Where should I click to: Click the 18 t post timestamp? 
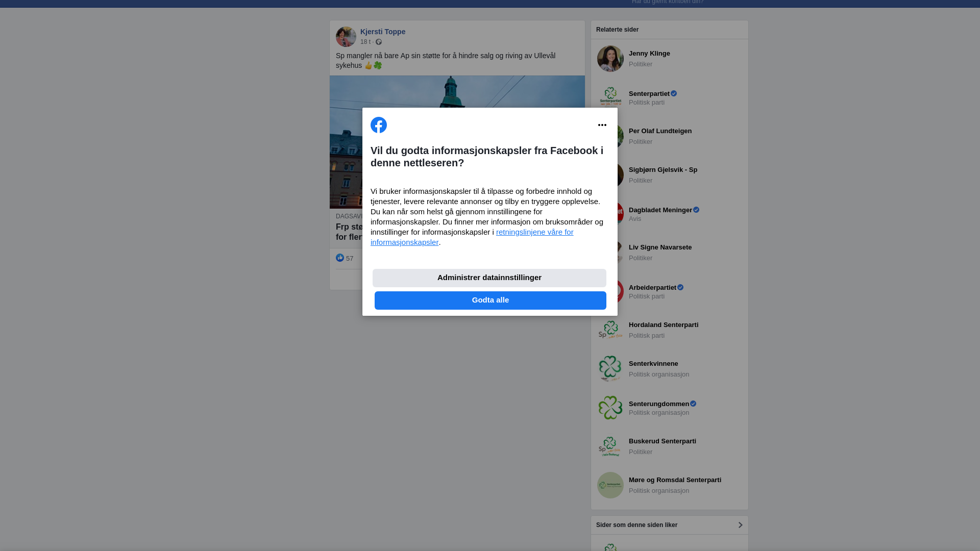365,42
